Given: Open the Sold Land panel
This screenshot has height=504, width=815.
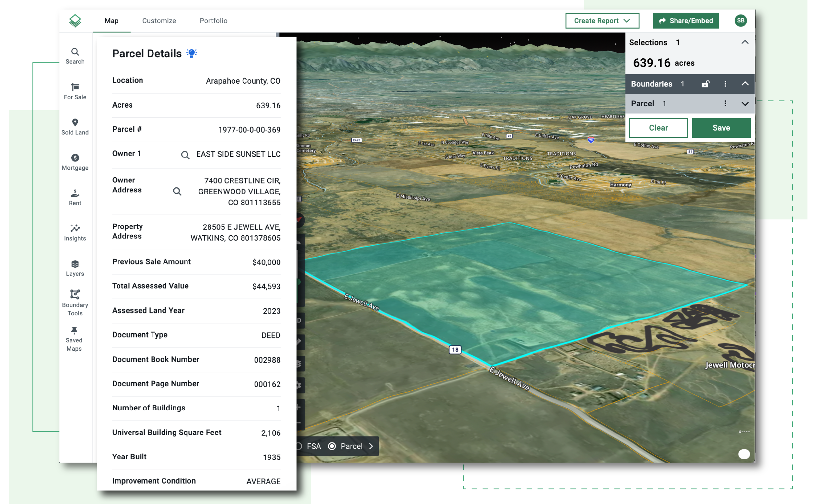Looking at the screenshot, I should click(75, 127).
